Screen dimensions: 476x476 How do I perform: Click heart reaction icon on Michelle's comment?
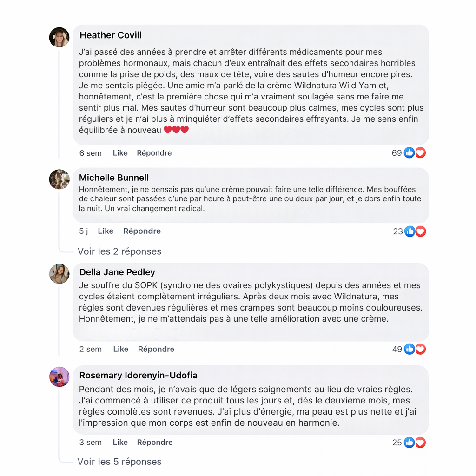[x=420, y=231]
